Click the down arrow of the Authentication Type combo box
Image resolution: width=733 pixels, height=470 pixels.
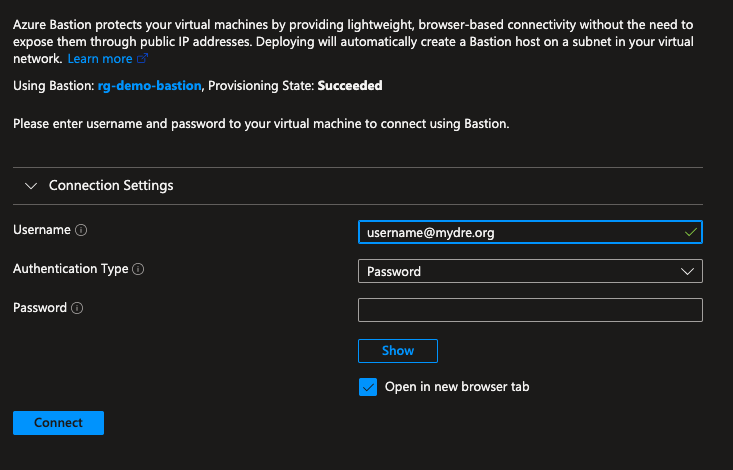click(x=687, y=271)
